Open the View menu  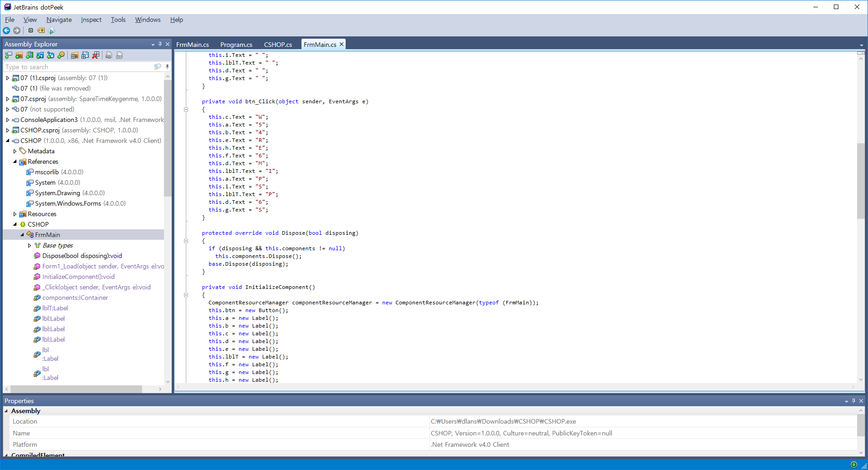coord(30,20)
